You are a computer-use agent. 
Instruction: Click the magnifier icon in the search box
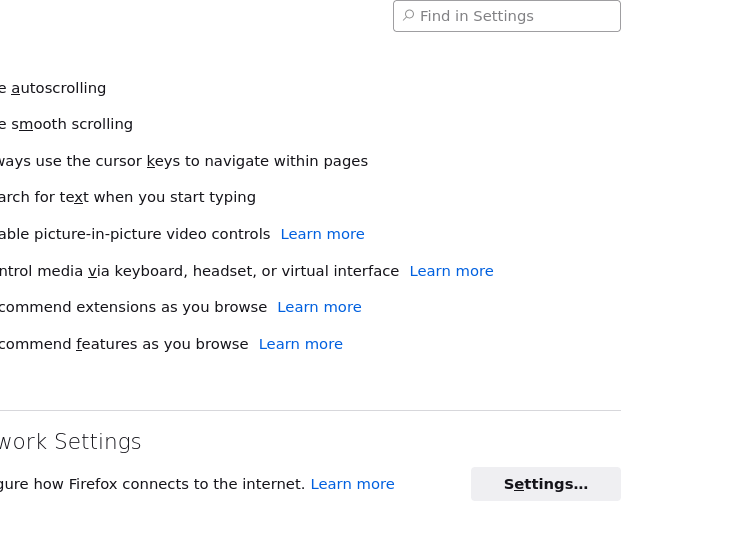click(x=408, y=16)
